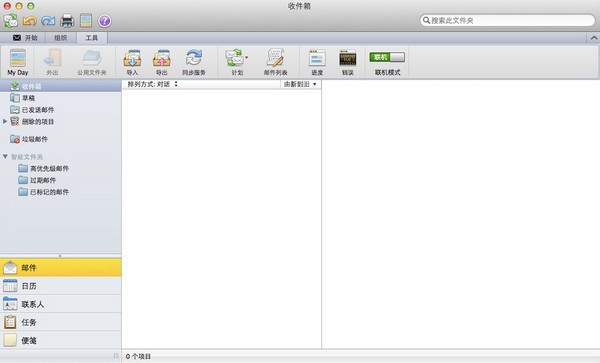Open the 计划 schedules button
The image size is (600, 363).
point(236,62)
